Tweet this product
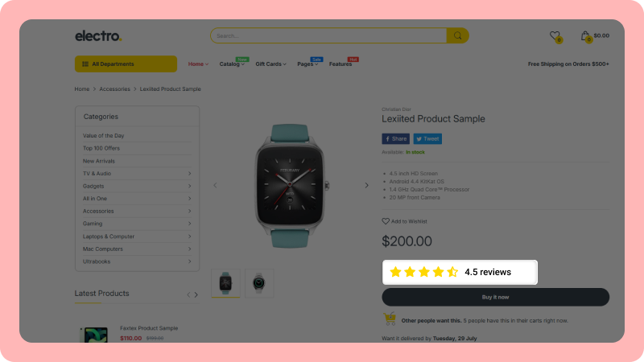The image size is (644, 362). point(427,138)
